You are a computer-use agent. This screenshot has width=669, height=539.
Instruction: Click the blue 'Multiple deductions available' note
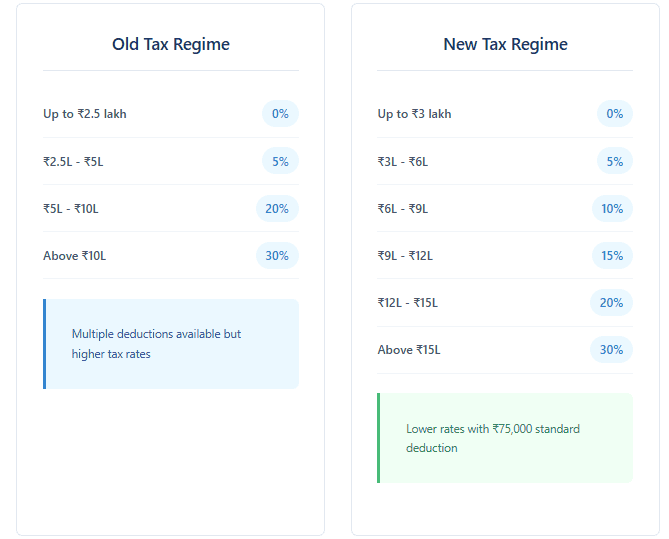tap(171, 344)
